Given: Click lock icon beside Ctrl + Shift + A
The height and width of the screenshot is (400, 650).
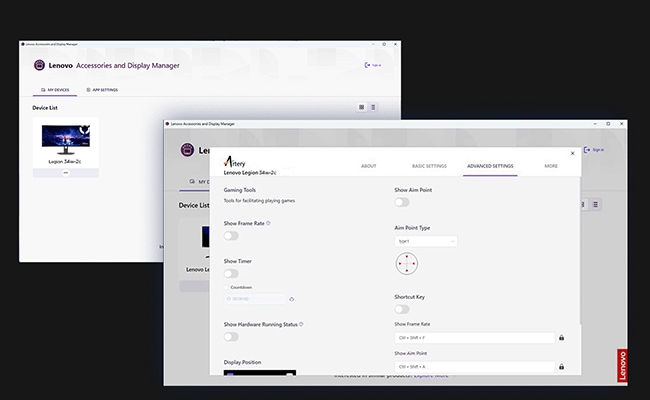Looking at the screenshot, I should (x=561, y=366).
